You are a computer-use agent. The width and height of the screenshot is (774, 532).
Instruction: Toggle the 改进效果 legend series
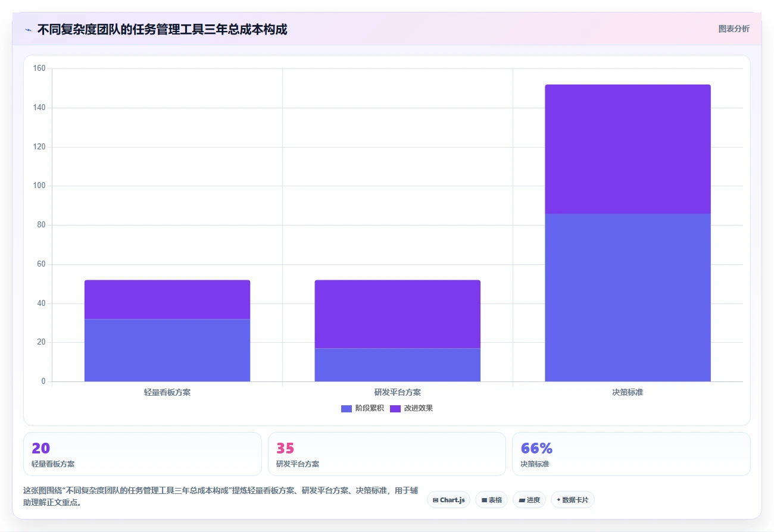click(411, 408)
